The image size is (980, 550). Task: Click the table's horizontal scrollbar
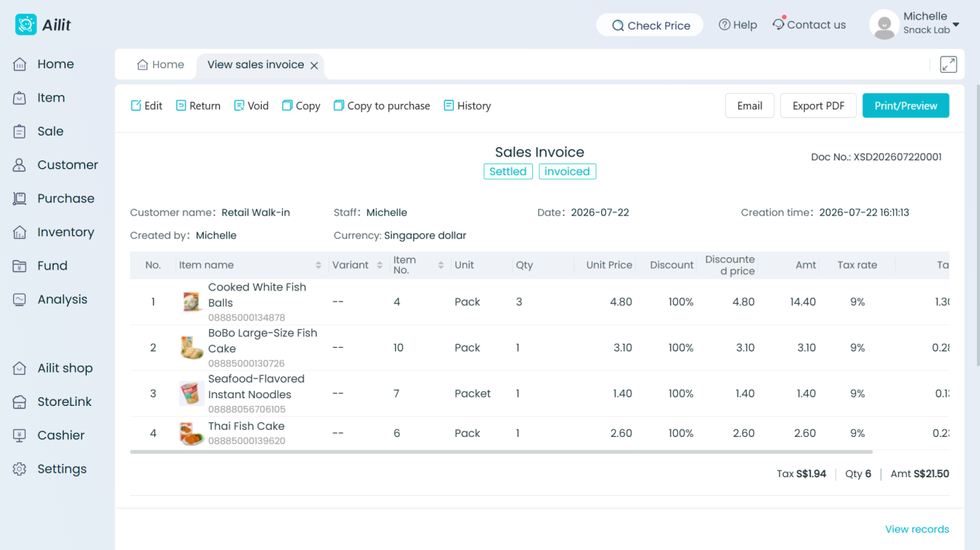501,451
